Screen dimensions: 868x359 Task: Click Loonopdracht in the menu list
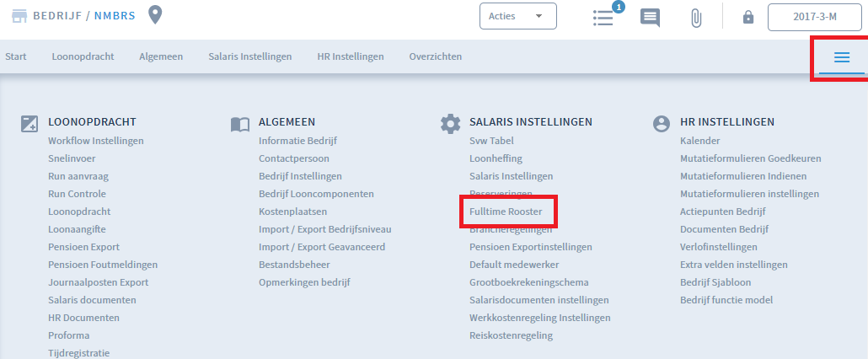coord(79,212)
